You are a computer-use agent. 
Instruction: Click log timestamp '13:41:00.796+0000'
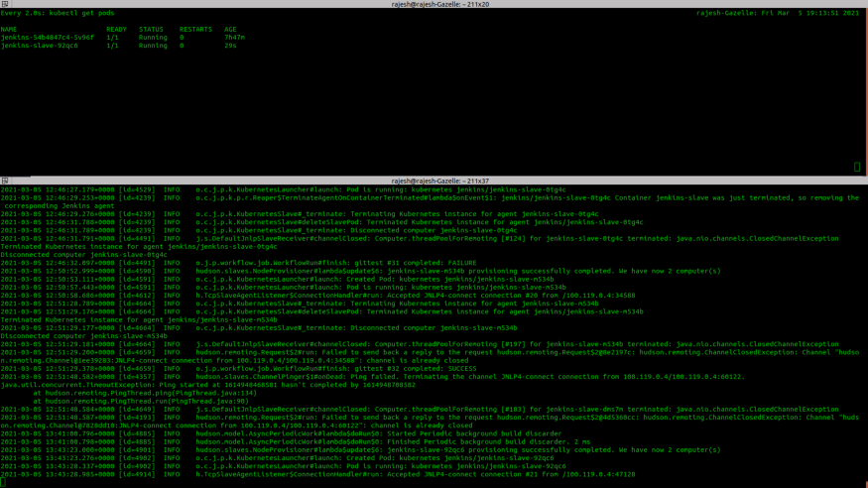[x=78, y=433]
